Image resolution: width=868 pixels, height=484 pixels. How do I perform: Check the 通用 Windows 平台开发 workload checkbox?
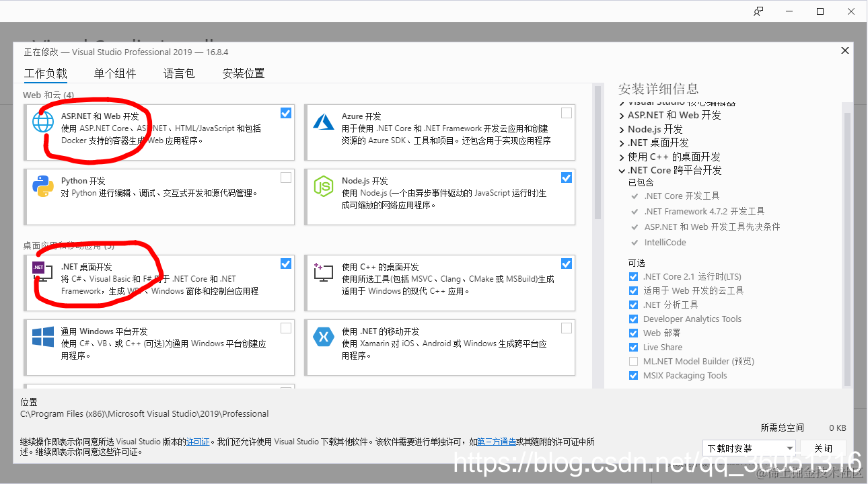[x=286, y=328]
